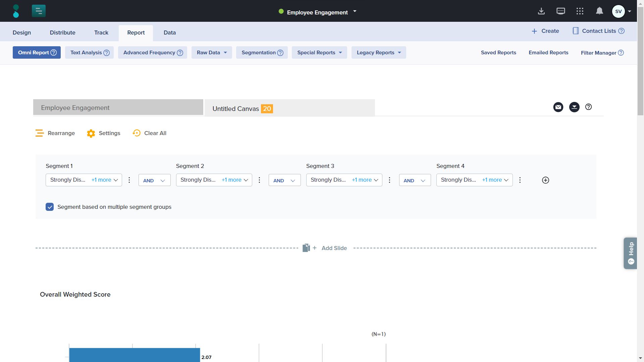The width and height of the screenshot is (644, 362).
Task: Click the Omni Report help icon
Action: (54, 53)
